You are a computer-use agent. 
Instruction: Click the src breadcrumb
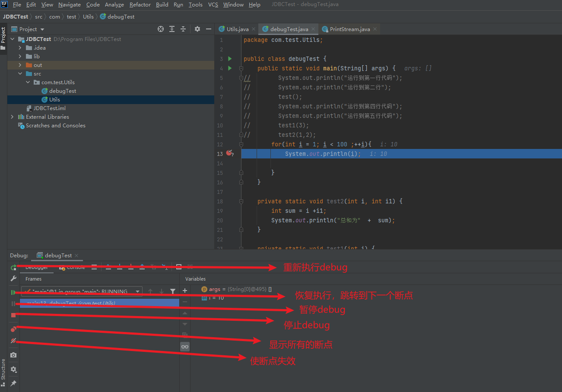pos(39,16)
